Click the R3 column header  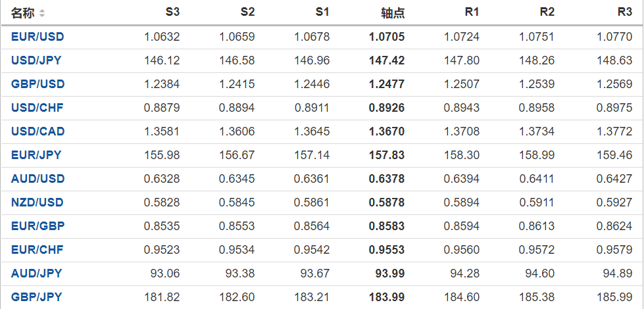(625, 12)
